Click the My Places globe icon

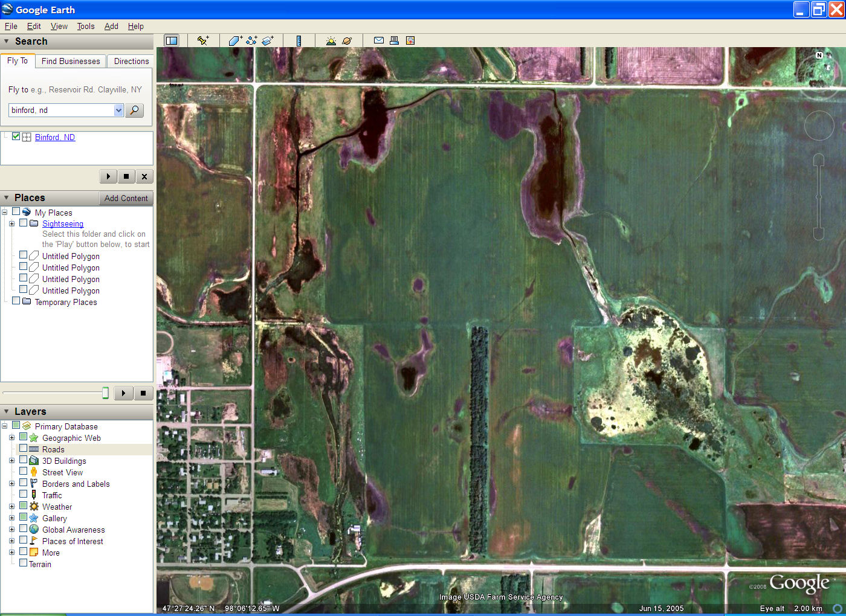coord(27,212)
